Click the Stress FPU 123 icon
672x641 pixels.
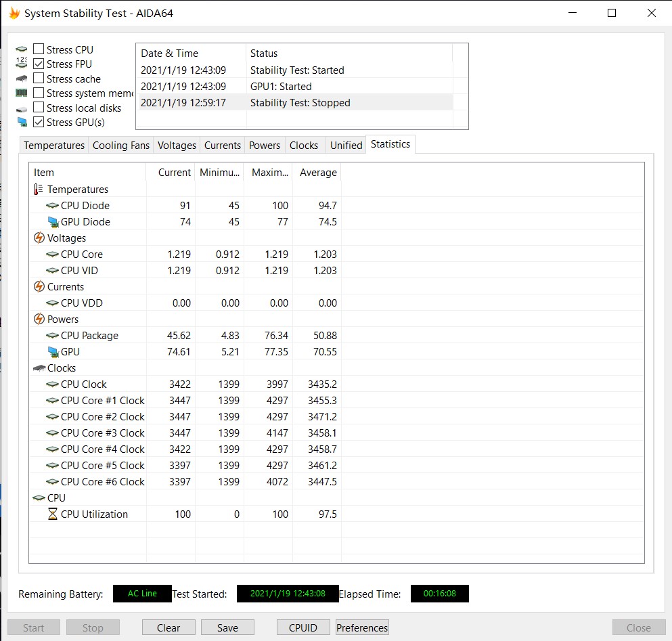click(22, 63)
